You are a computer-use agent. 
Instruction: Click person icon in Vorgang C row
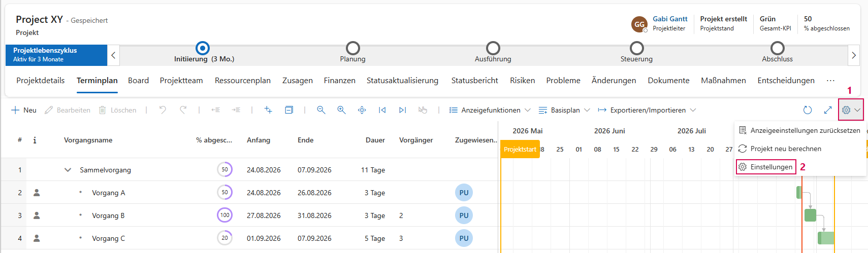(x=37, y=238)
